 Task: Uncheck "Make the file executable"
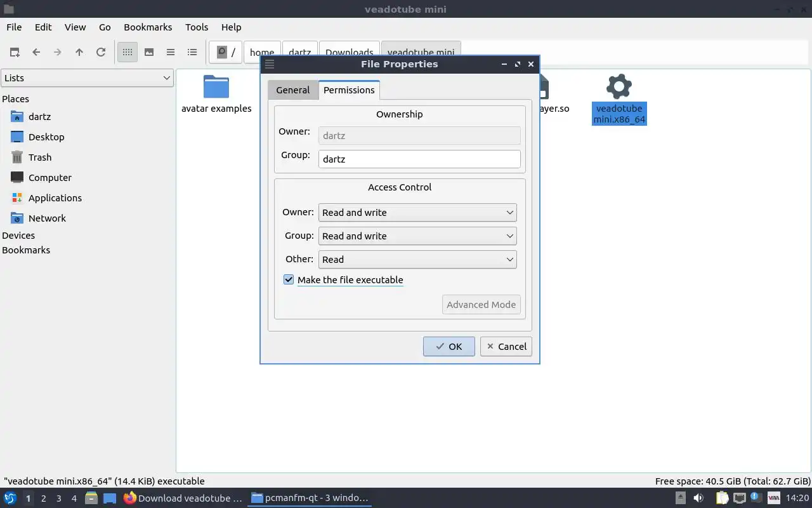pos(289,280)
